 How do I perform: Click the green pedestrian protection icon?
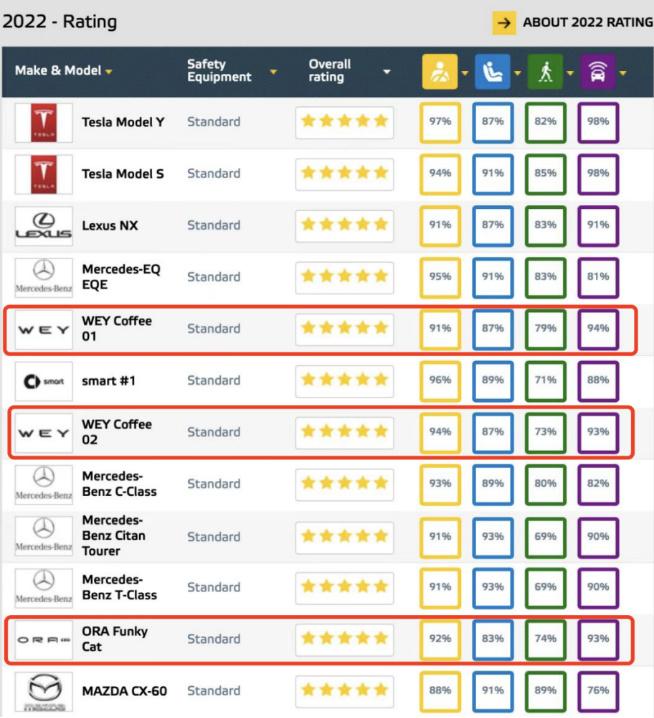pyautogui.click(x=545, y=71)
